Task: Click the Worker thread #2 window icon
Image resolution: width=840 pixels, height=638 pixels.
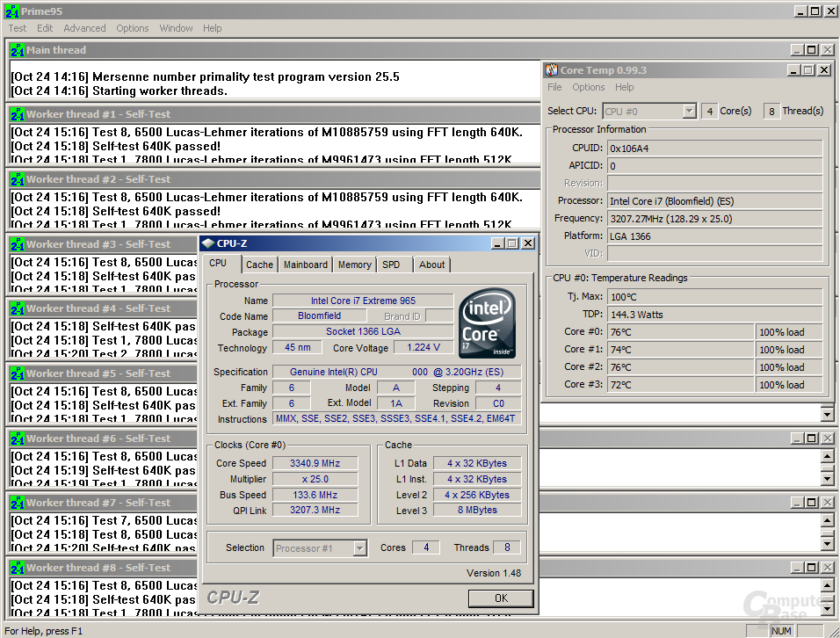Action: 18,179
